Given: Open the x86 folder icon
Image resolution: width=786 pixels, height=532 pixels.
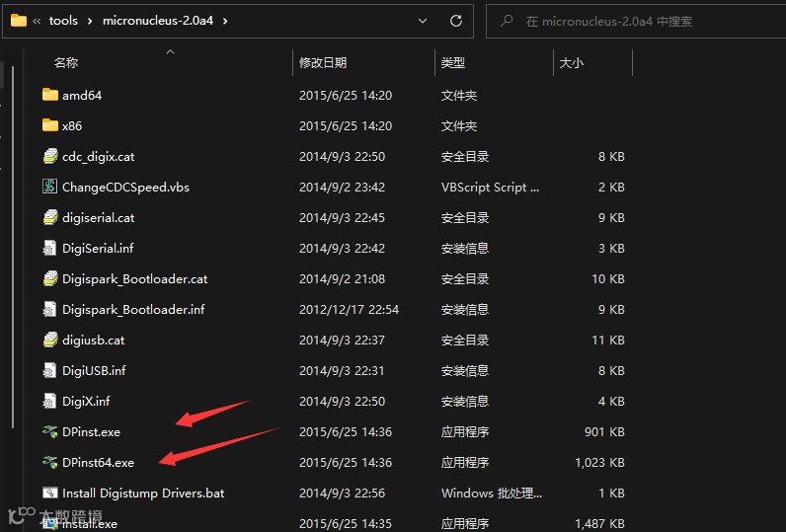Looking at the screenshot, I should [50, 125].
